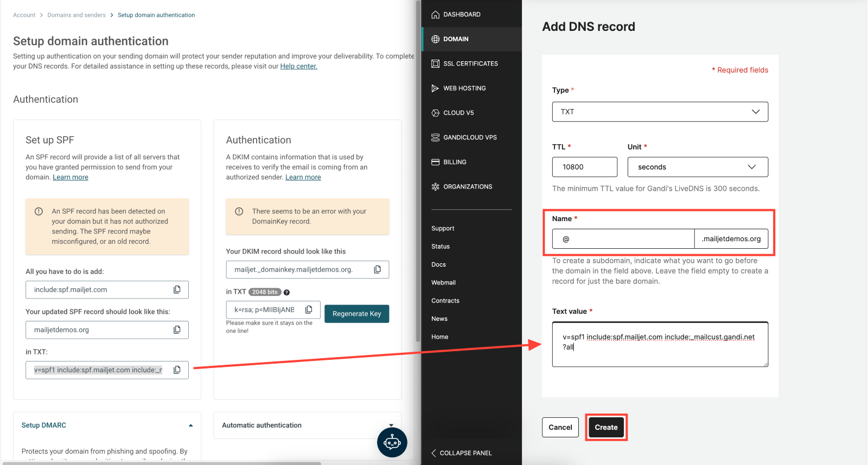Open Billing in the sidebar

tap(454, 162)
